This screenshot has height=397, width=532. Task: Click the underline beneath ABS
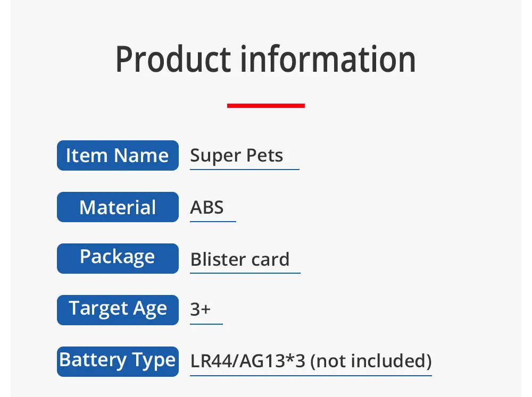[213, 221]
